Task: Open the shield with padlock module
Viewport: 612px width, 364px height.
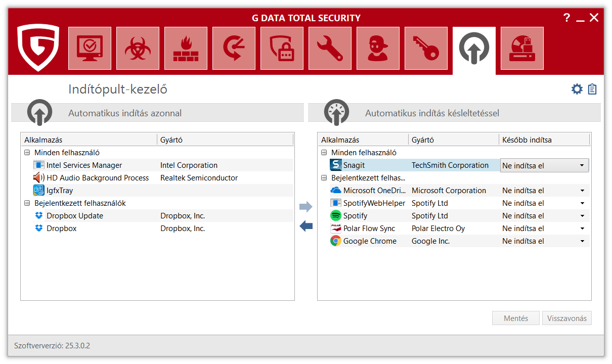Action: coord(282,48)
